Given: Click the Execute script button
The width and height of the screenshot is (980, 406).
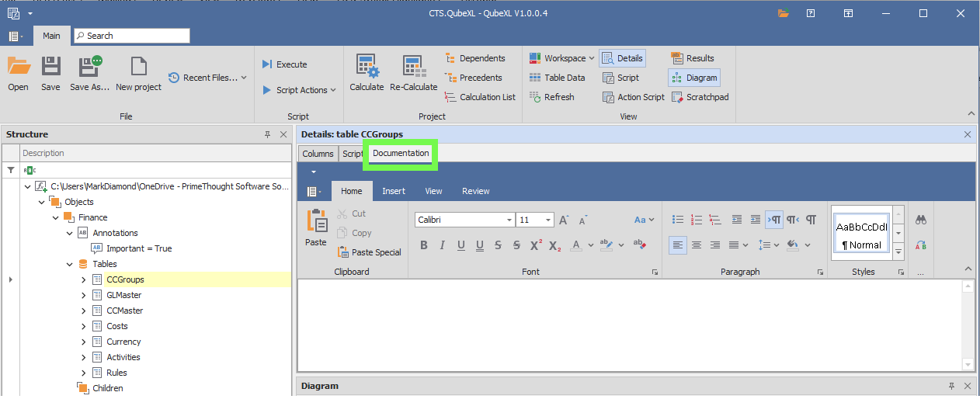Looking at the screenshot, I should click(x=284, y=64).
